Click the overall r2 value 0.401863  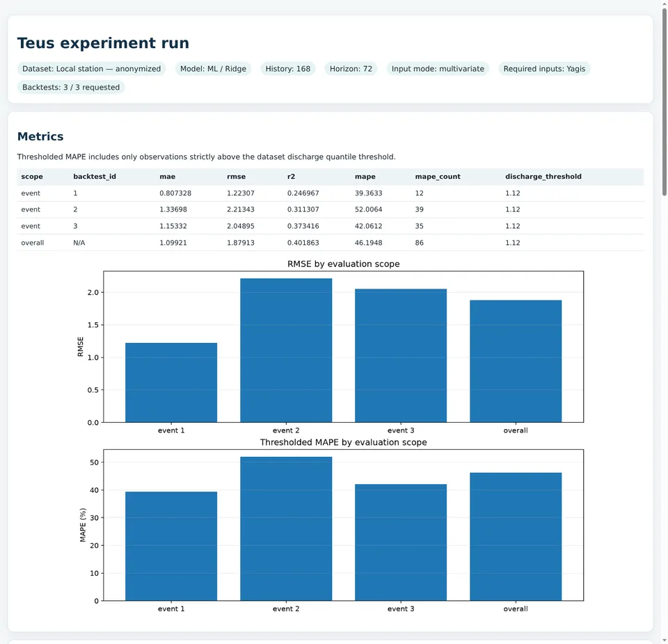click(x=303, y=243)
